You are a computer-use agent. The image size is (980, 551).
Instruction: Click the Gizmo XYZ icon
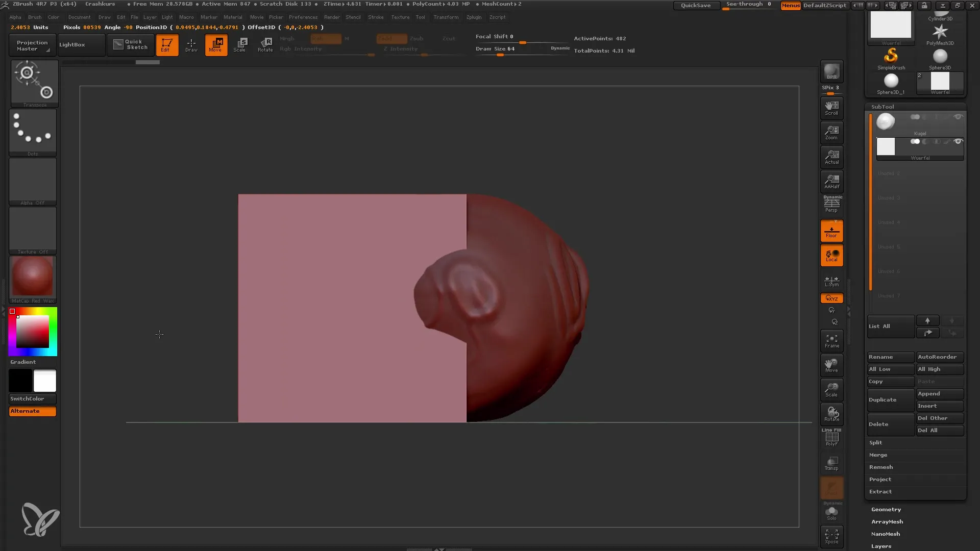(832, 298)
